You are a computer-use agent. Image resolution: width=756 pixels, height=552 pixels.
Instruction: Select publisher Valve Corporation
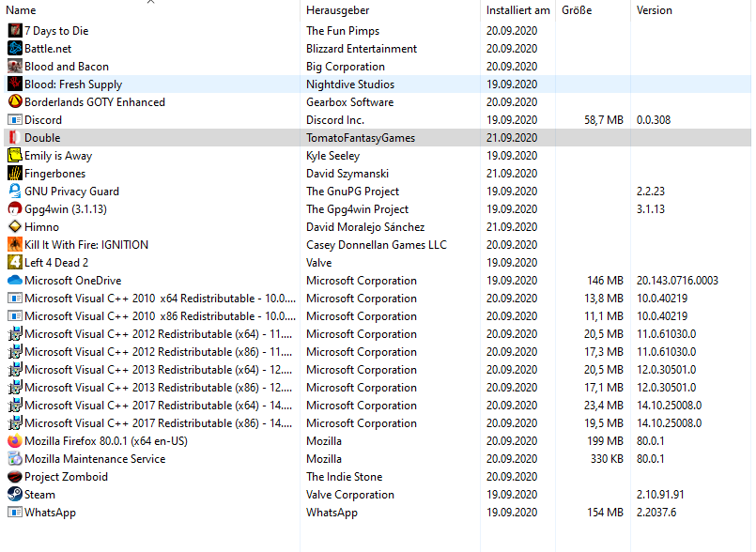[x=350, y=495]
